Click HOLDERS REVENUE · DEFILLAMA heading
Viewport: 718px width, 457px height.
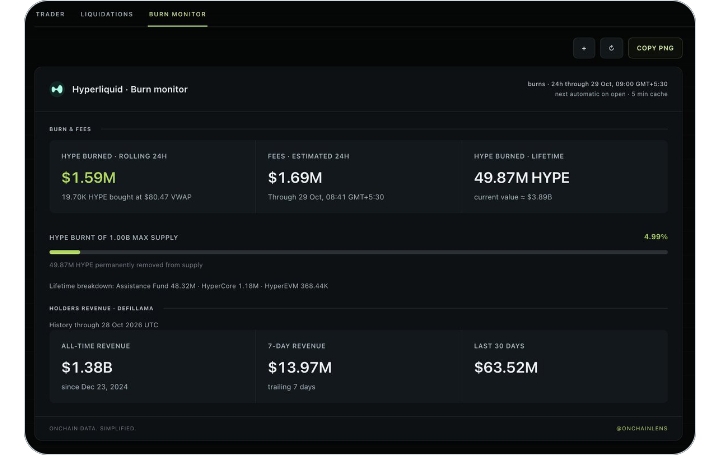101,308
